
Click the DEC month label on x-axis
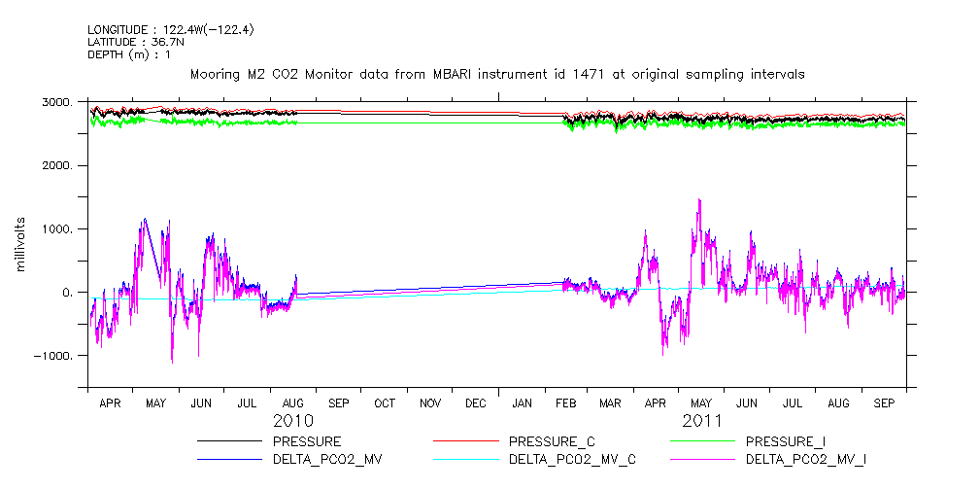pyautogui.click(x=476, y=402)
